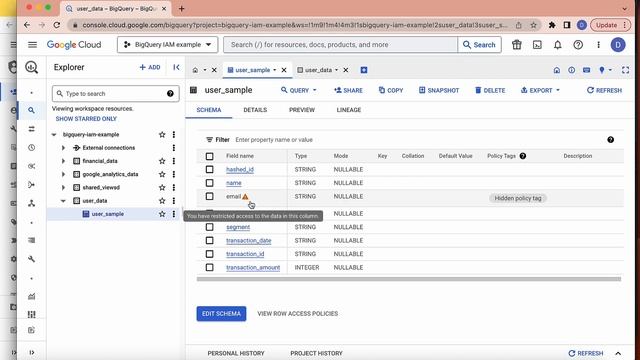Image resolution: width=640 pixels, height=360 pixels.
Task: Open the Google Cloud navigation hamburger menu
Action: click(x=32, y=44)
